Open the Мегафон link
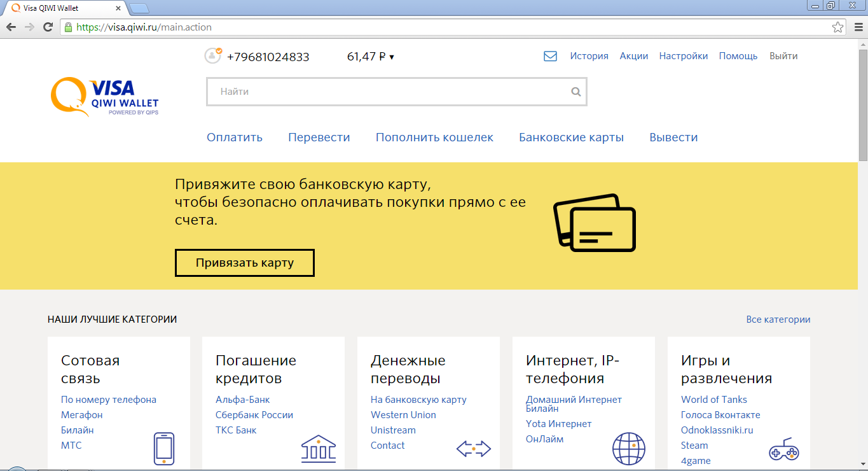 pos(82,415)
